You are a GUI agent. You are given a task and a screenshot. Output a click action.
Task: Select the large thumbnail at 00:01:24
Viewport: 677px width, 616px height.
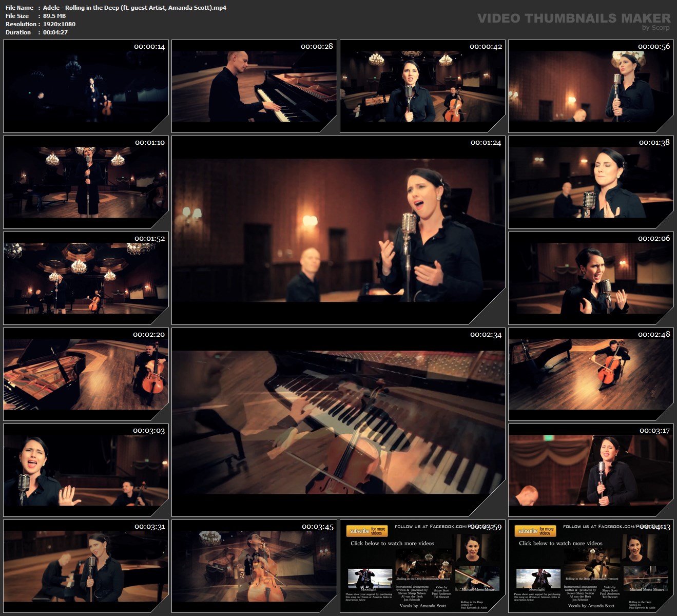coord(338,230)
